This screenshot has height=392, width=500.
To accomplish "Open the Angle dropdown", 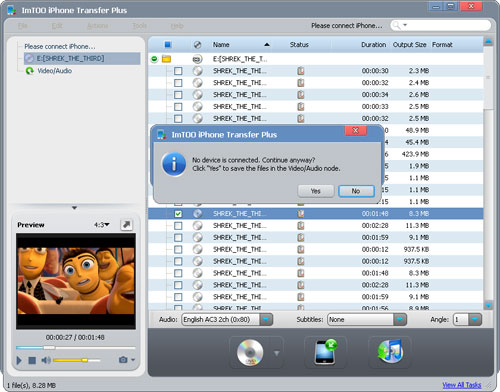I will [x=475, y=320].
